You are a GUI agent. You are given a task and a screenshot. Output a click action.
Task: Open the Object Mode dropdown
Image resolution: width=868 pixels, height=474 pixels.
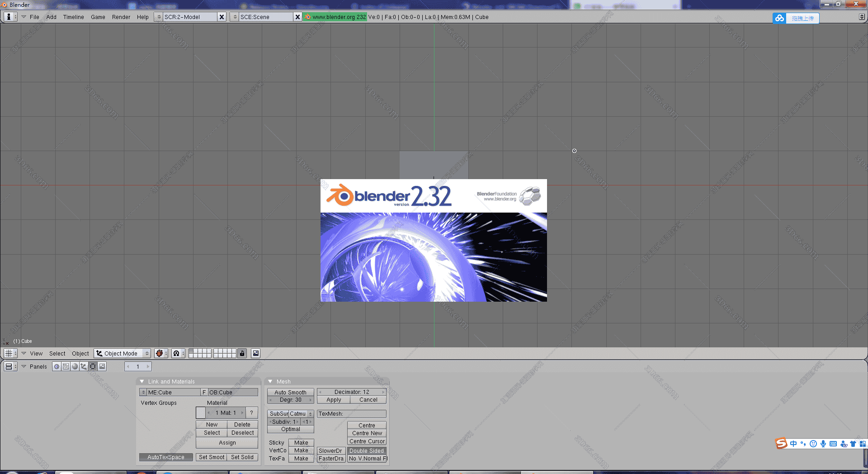coord(122,353)
